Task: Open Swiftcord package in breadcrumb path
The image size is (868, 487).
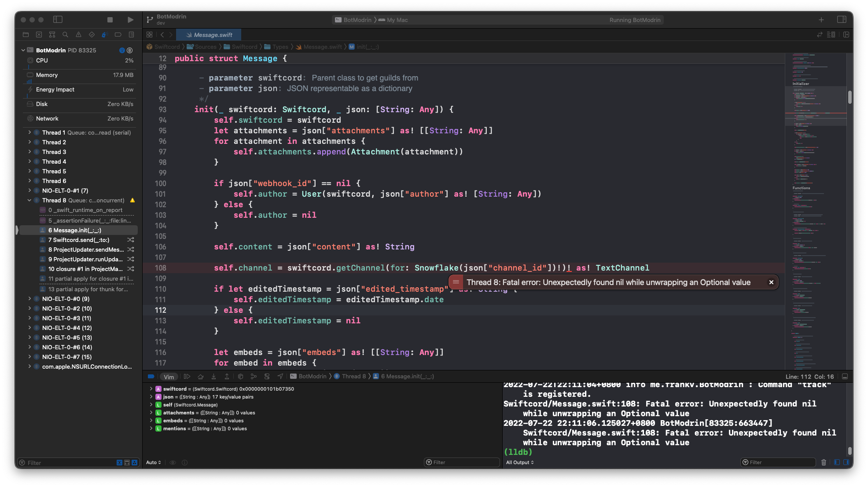Action: [x=163, y=47]
